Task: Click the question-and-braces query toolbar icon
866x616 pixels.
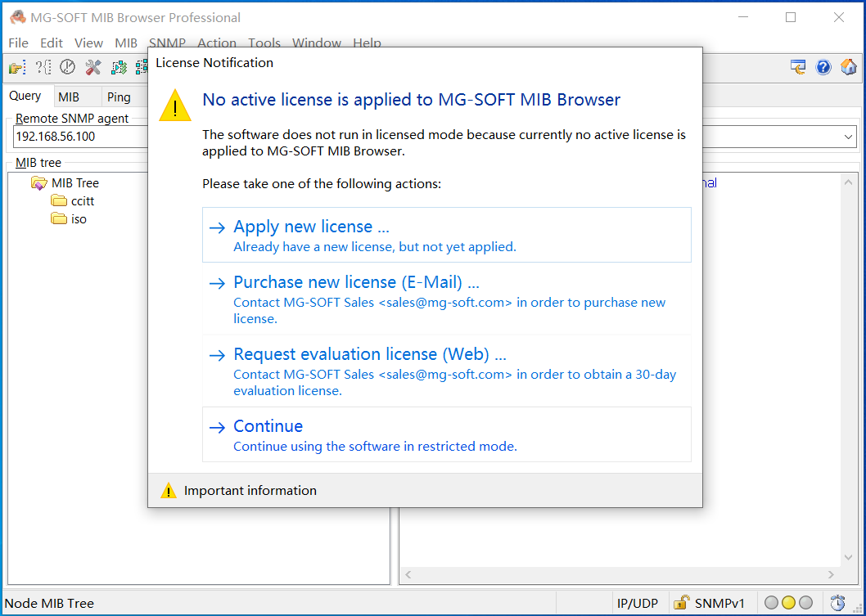Action: 43,66
